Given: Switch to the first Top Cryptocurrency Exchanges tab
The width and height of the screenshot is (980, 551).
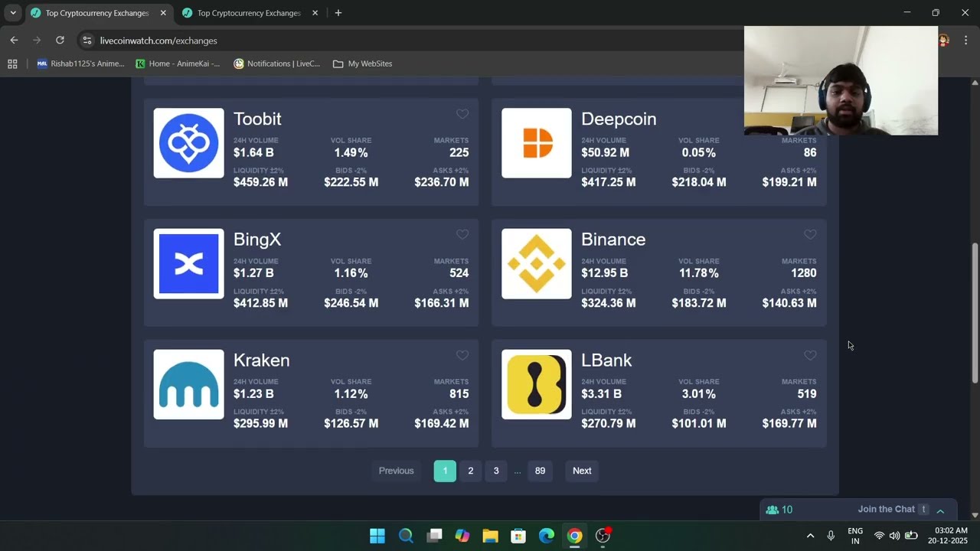Looking at the screenshot, I should (96, 13).
